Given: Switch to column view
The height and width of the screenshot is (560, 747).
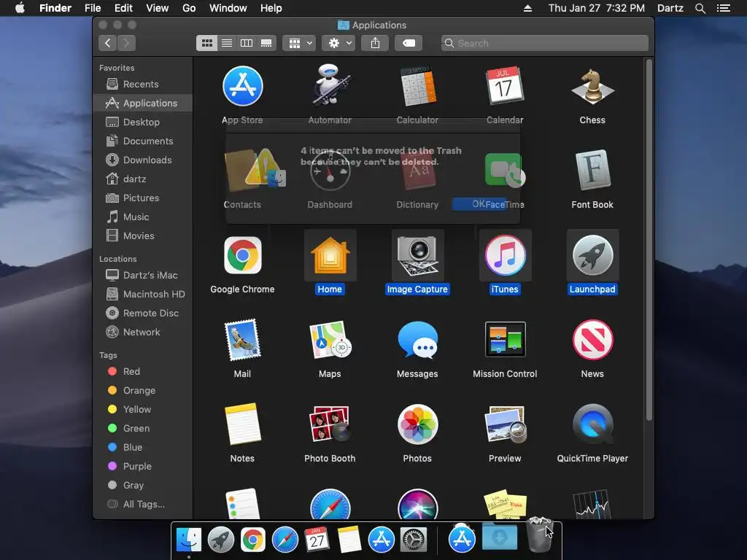Looking at the screenshot, I should pyautogui.click(x=247, y=43).
